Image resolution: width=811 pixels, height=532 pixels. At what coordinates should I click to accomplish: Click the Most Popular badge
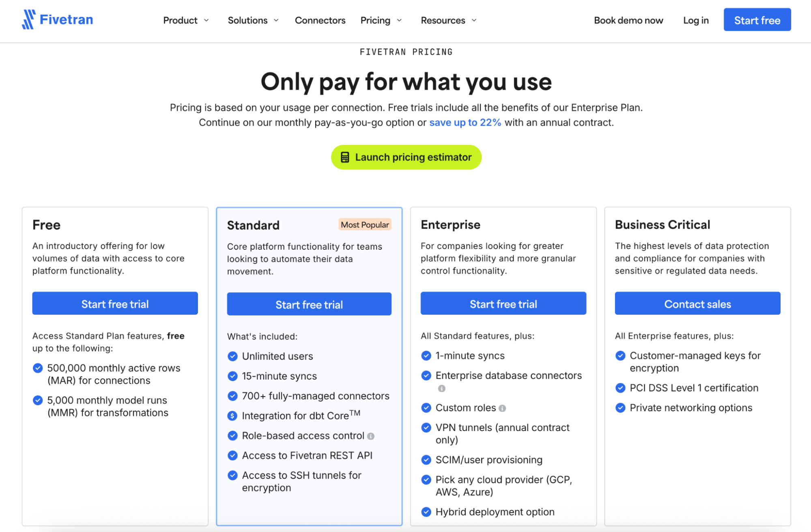(x=365, y=225)
